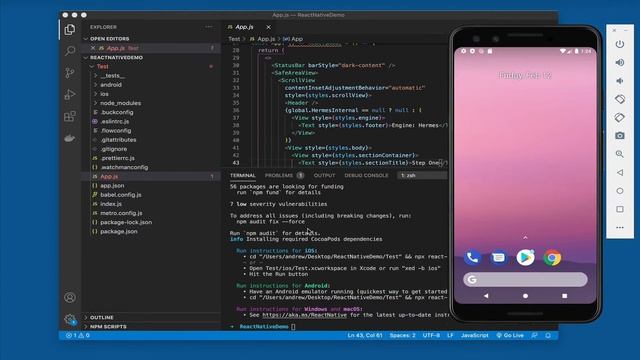Click emulator sidebar back triangle
Screen dimensions: 640x360
(620, 173)
